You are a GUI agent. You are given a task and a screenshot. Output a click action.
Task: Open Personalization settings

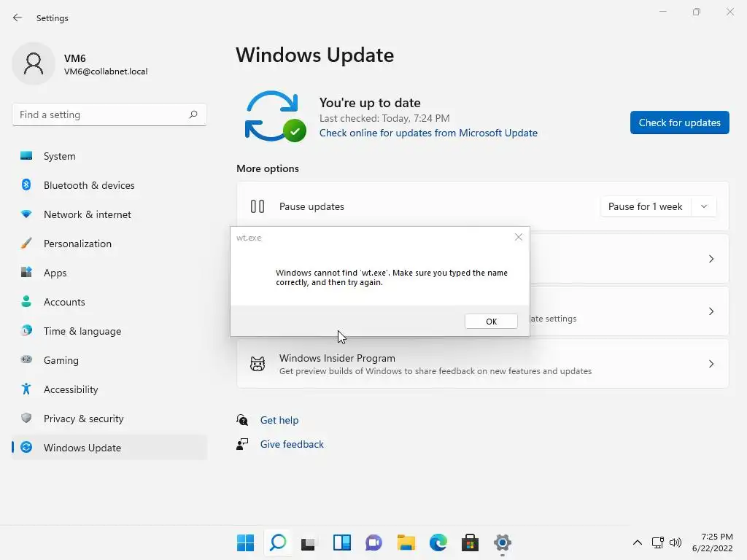pyautogui.click(x=109, y=244)
